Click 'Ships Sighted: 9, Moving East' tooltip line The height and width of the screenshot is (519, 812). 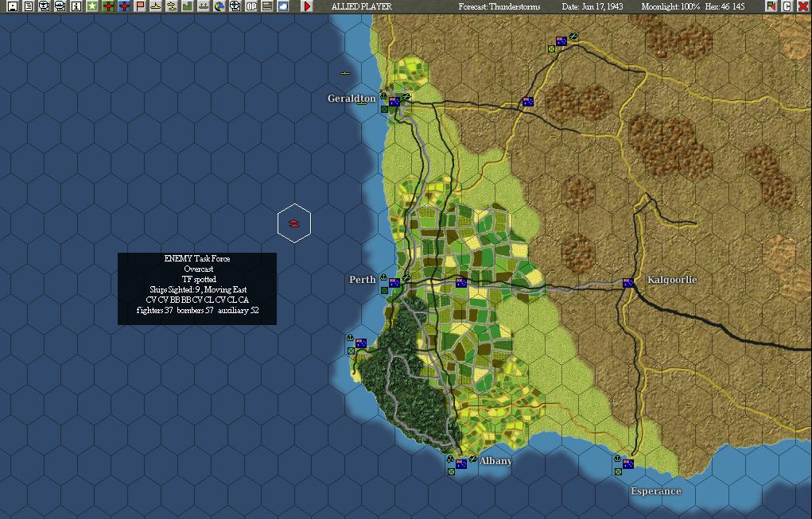coord(198,290)
